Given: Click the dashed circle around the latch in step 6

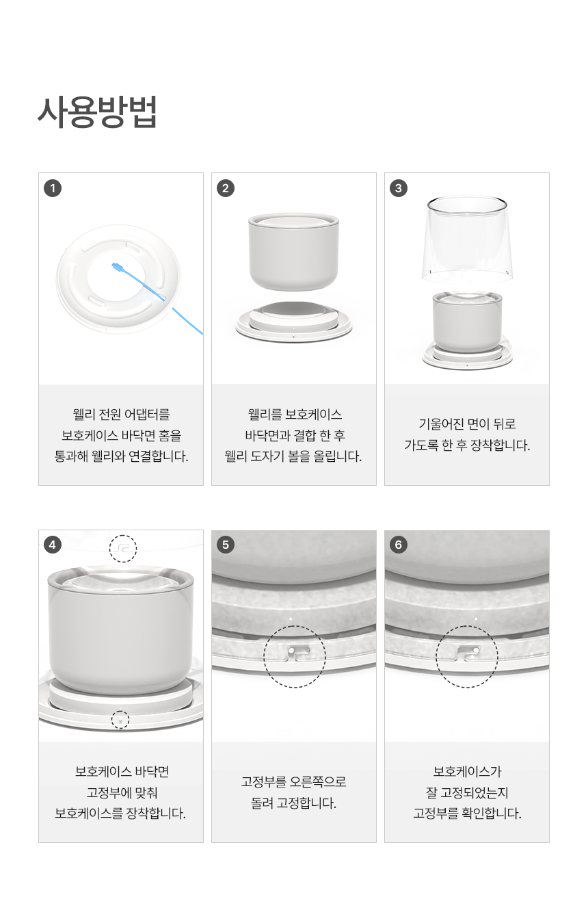Looking at the screenshot, I should 467,656.
